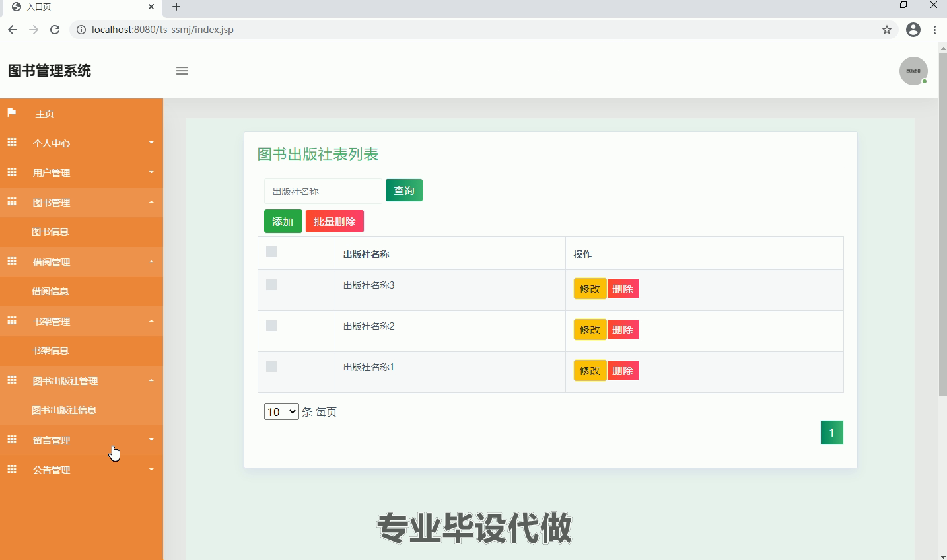Click the grid icon beside 公告管理

pos(11,470)
